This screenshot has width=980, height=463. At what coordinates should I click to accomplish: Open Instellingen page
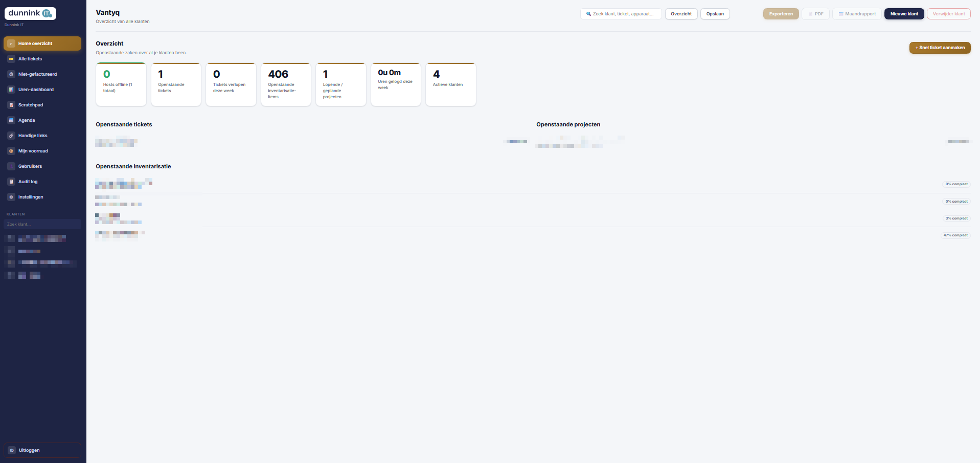pos(42,197)
